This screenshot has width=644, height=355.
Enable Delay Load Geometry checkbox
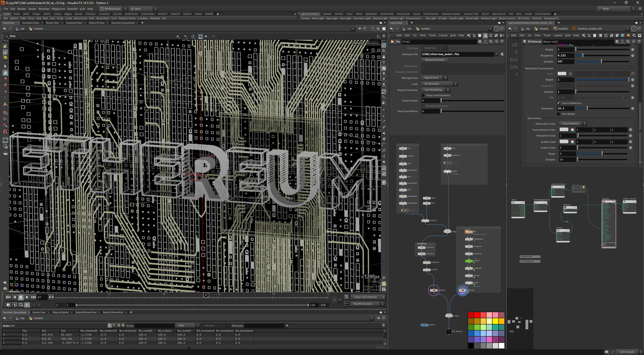[423, 95]
